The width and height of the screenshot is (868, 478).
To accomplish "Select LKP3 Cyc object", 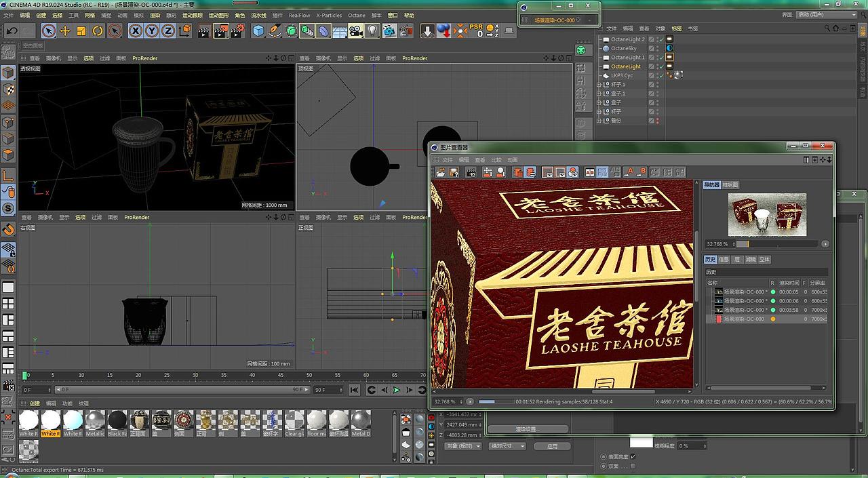I will point(622,75).
